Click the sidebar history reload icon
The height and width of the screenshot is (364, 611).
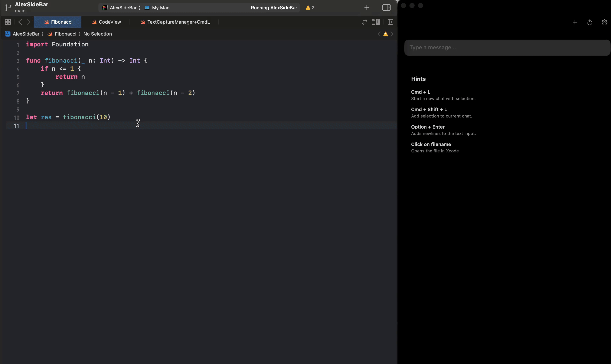point(590,22)
